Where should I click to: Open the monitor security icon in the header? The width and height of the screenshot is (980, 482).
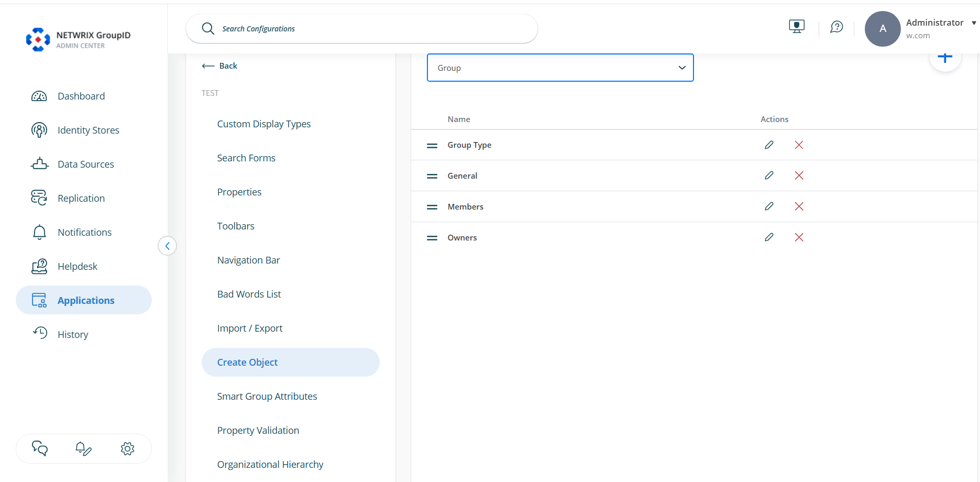tap(797, 26)
